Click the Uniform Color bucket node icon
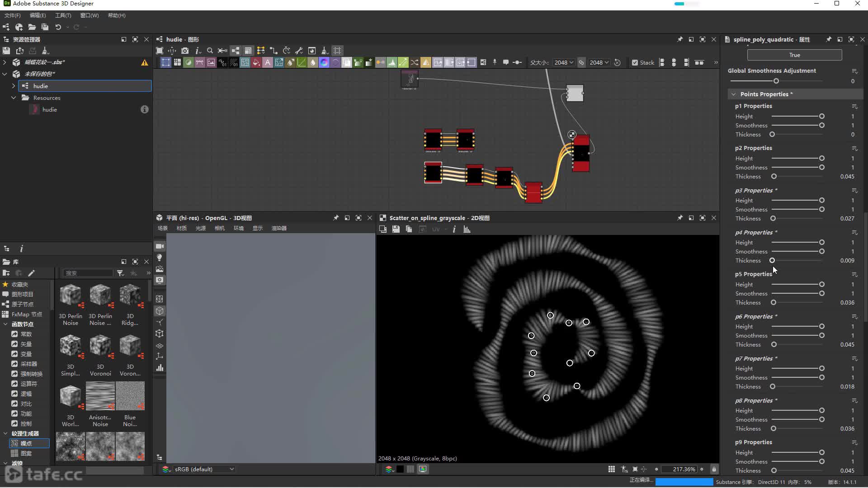The width and height of the screenshot is (868, 488). coord(256,63)
